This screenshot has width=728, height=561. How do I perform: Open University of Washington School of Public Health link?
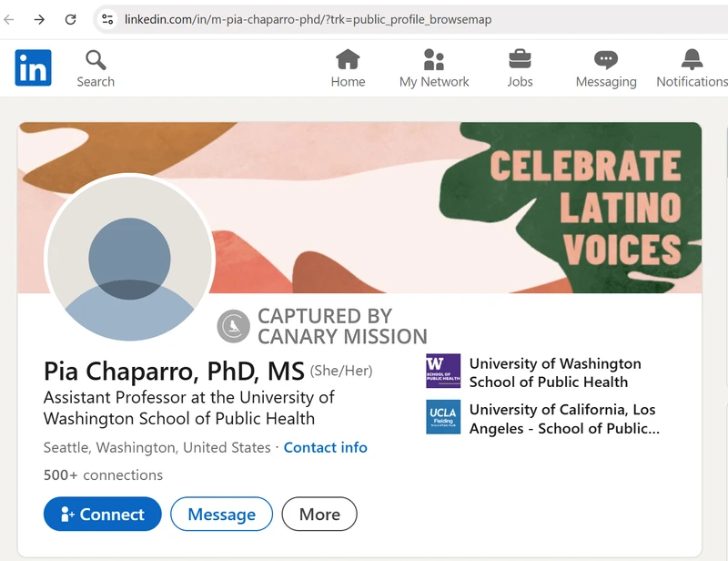555,372
